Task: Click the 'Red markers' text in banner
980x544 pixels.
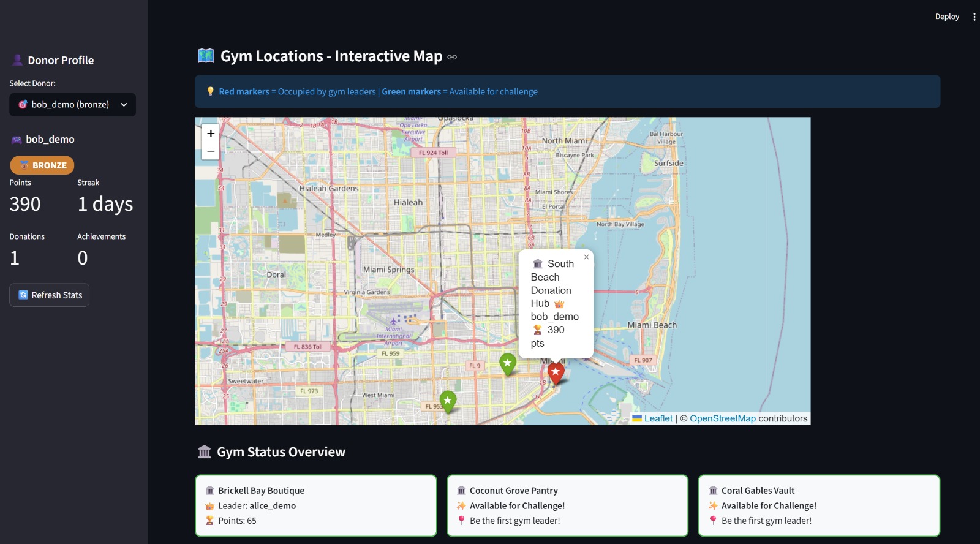Action: (x=244, y=91)
